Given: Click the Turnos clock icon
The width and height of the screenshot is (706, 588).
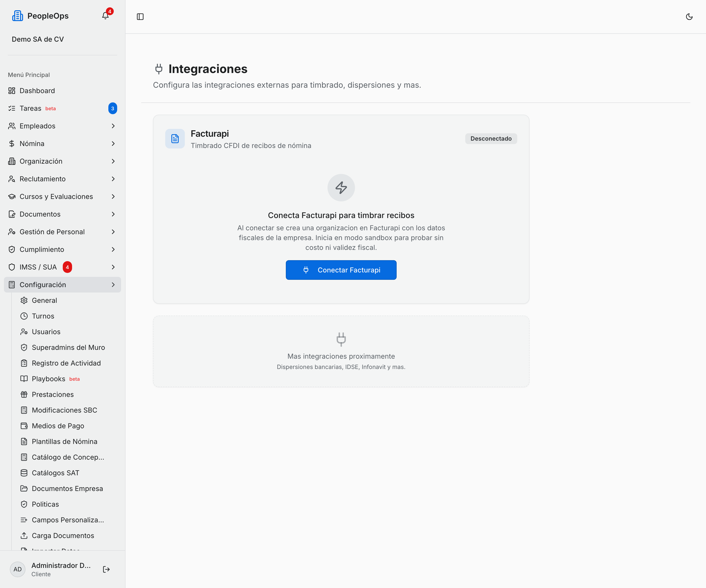Looking at the screenshot, I should [x=24, y=316].
